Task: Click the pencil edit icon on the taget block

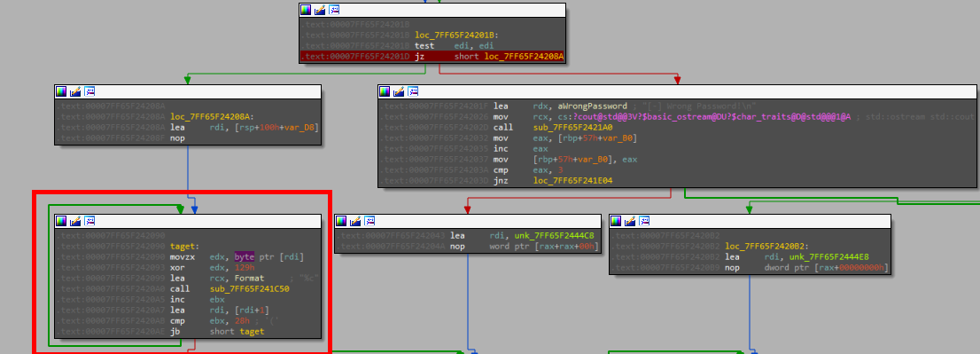Action: coord(75,221)
